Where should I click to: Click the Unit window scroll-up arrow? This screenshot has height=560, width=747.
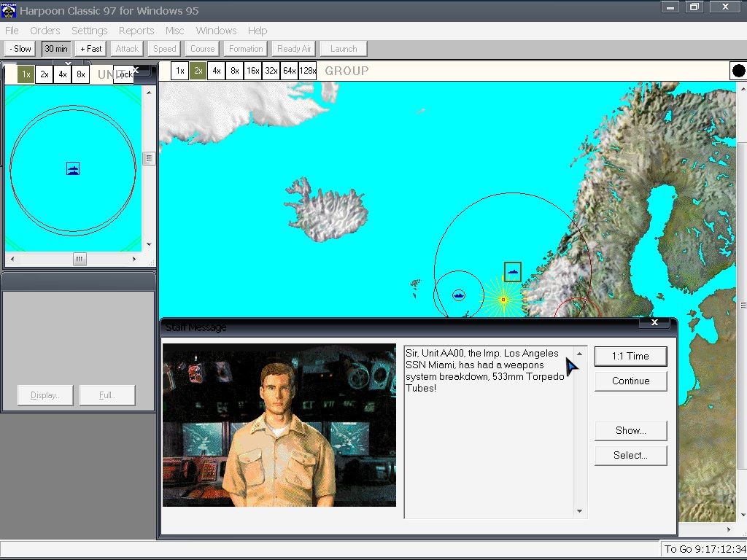(x=149, y=93)
